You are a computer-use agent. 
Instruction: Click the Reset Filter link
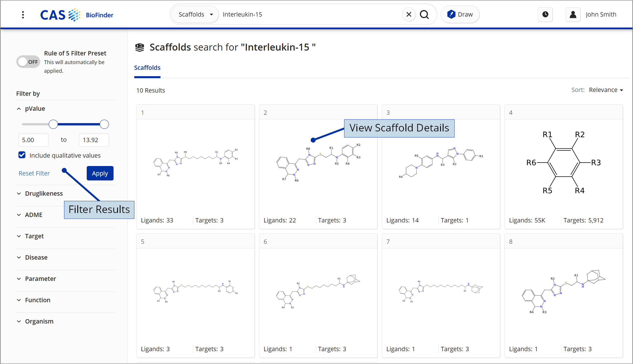pyautogui.click(x=34, y=173)
